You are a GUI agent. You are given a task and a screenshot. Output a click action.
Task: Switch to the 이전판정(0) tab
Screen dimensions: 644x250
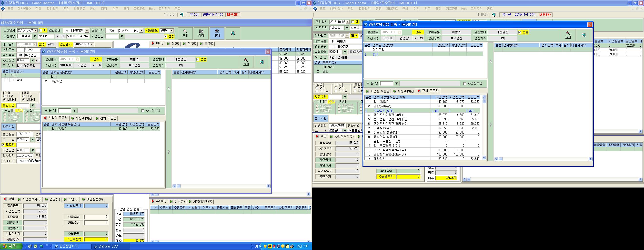tap(92, 199)
